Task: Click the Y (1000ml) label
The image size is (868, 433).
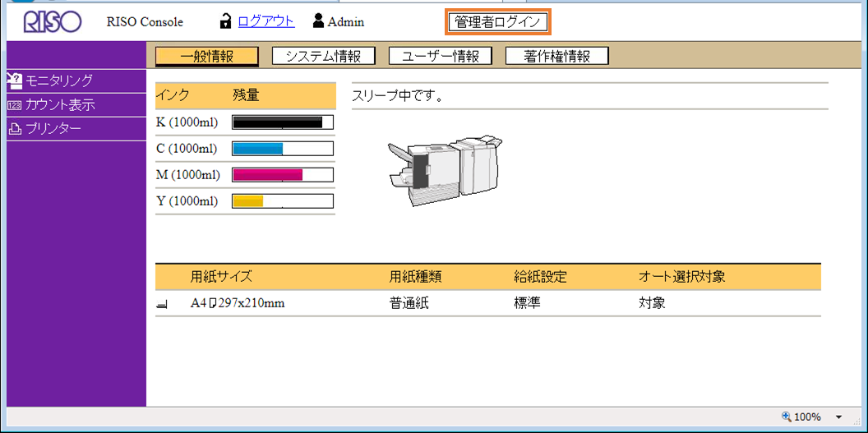Action: pyautogui.click(x=187, y=200)
